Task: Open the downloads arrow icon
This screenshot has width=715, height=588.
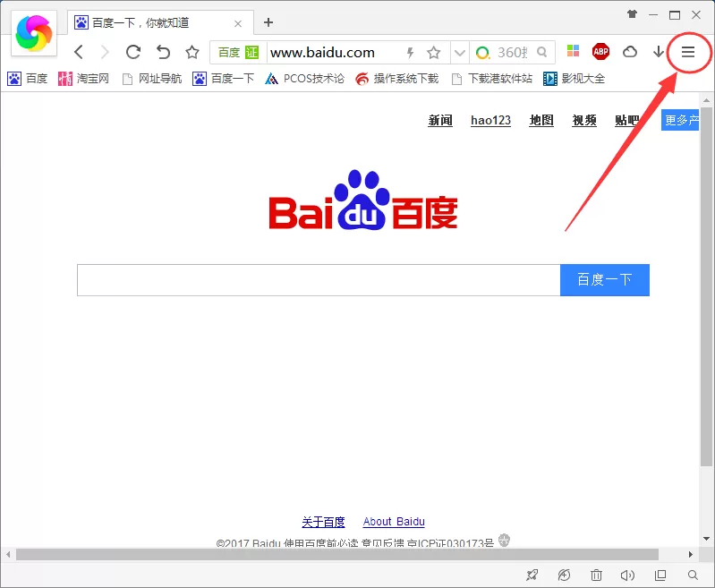Action: pyautogui.click(x=658, y=52)
